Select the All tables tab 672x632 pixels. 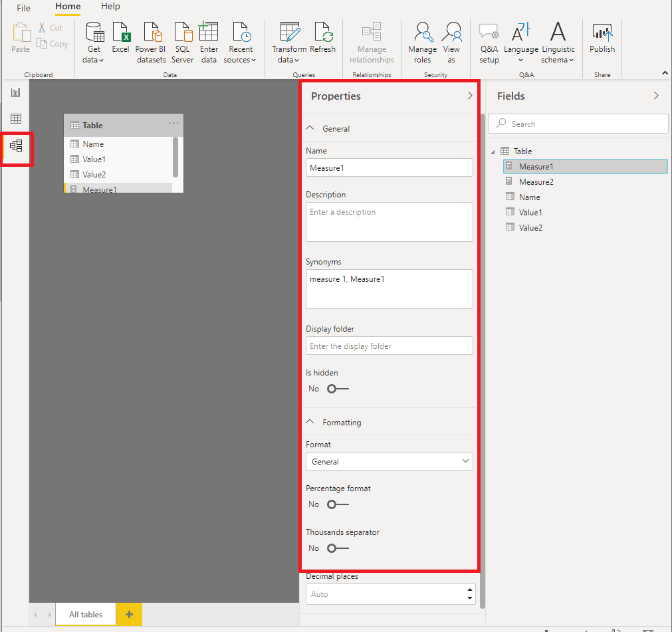pos(86,615)
